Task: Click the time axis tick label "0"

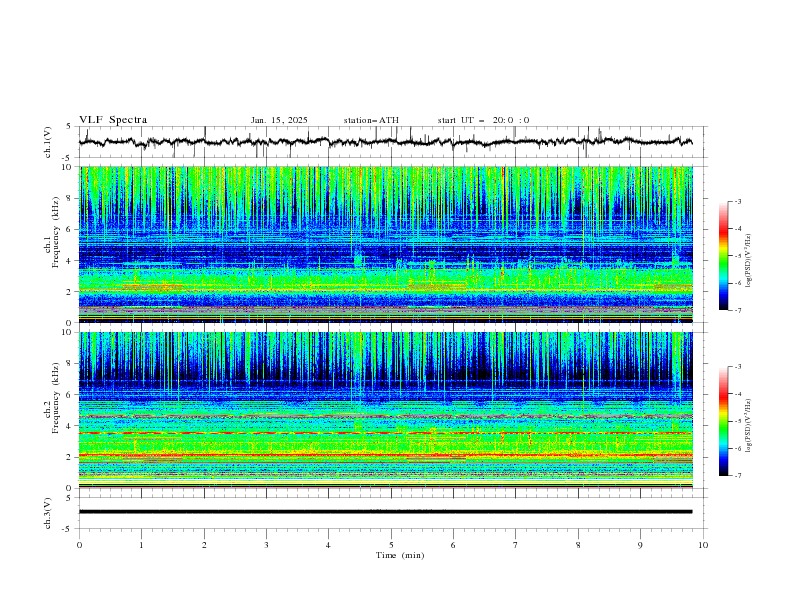Action: [79, 545]
